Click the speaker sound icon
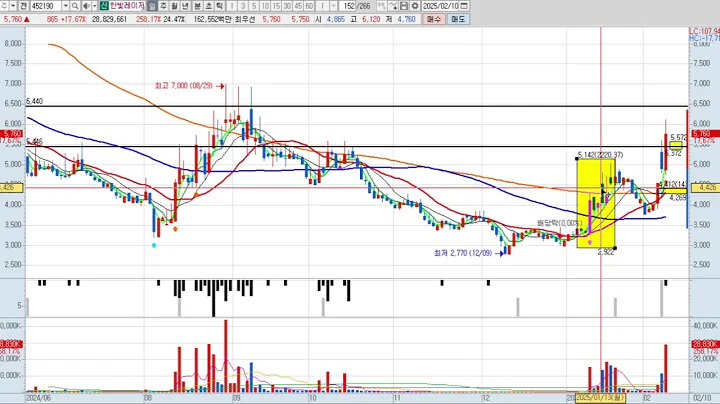 click(86, 6)
